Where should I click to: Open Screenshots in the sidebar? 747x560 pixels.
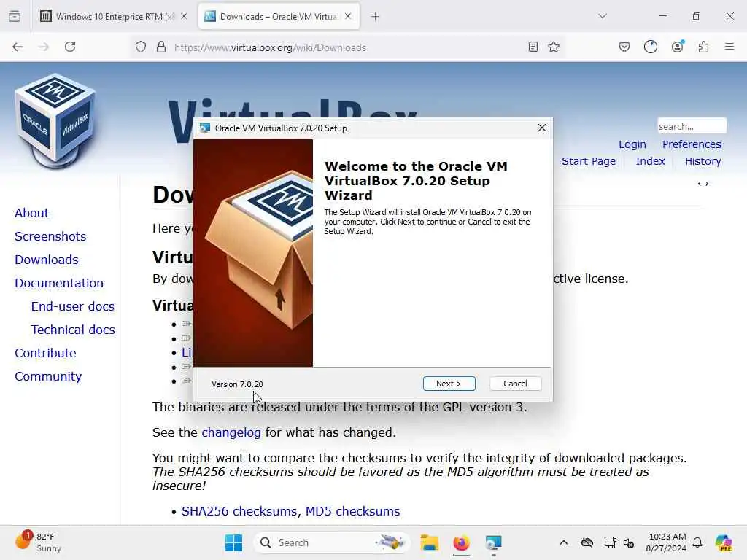click(x=50, y=236)
